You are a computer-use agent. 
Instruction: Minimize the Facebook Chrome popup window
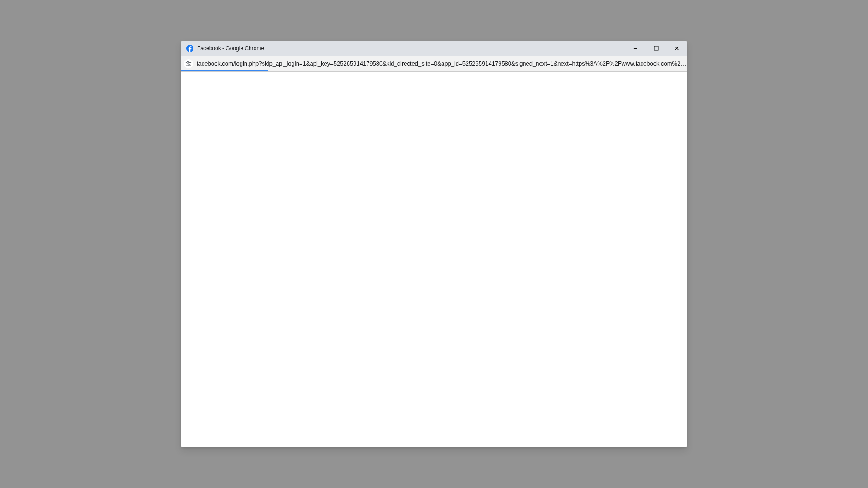coord(635,48)
